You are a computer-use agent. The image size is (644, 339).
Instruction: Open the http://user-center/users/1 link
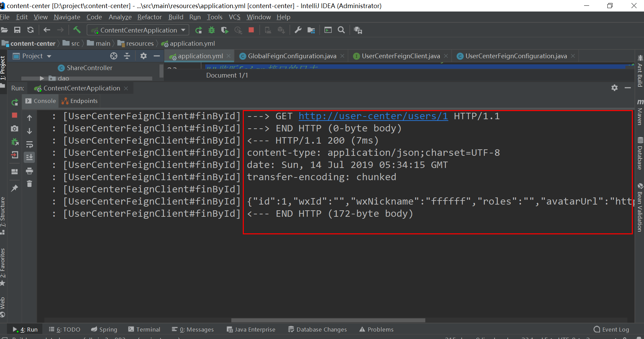(x=373, y=116)
